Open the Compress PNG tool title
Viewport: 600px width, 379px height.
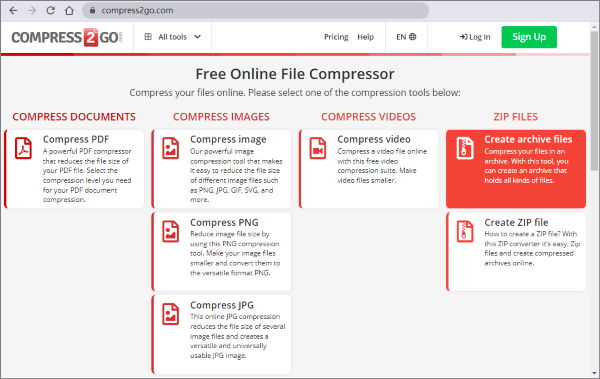pyautogui.click(x=224, y=222)
